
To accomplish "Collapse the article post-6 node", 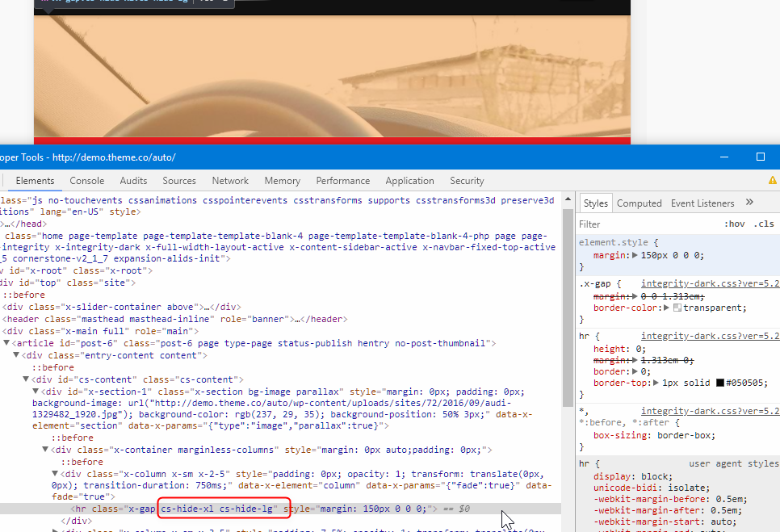I will click(7, 343).
